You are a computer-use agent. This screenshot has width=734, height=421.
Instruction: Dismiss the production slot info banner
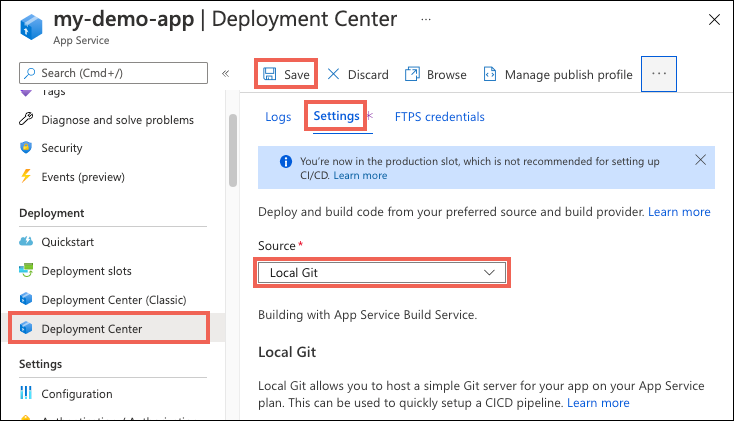tap(700, 160)
